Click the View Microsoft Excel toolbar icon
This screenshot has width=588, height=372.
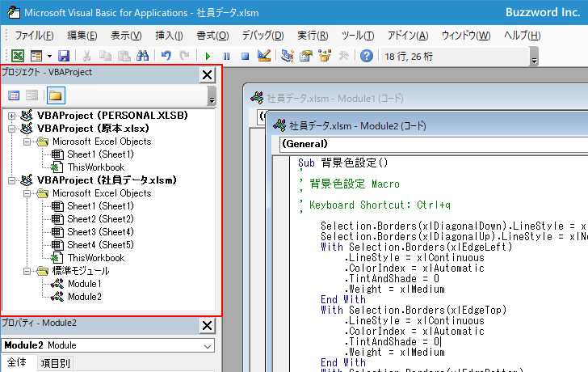tap(18, 56)
